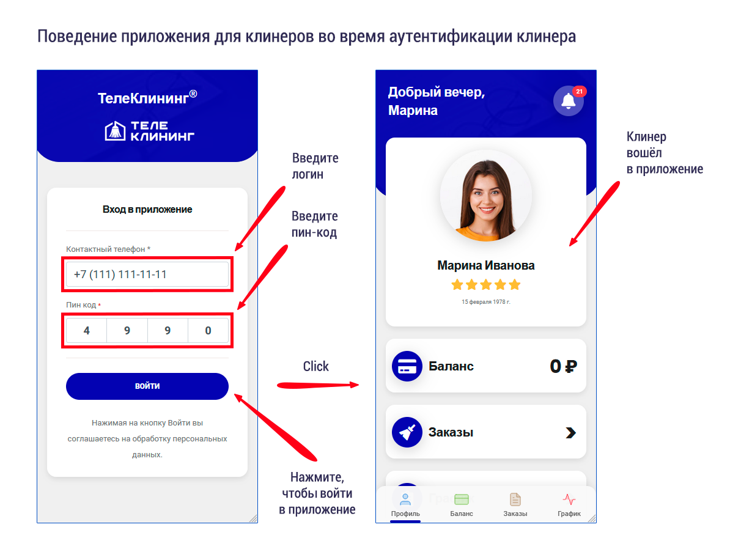Click the red notification badge 21
Viewport: 741px width, 560px height.
coord(580,91)
